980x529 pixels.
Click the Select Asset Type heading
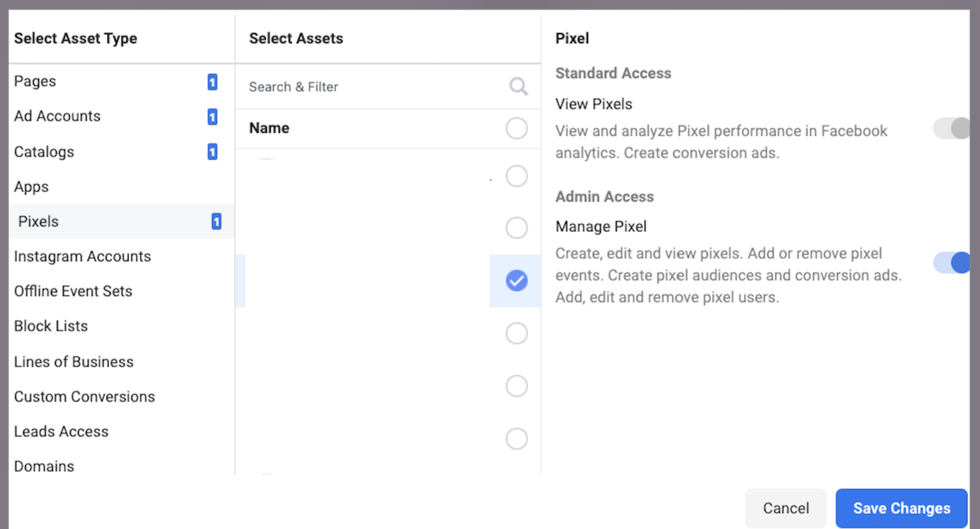point(76,39)
